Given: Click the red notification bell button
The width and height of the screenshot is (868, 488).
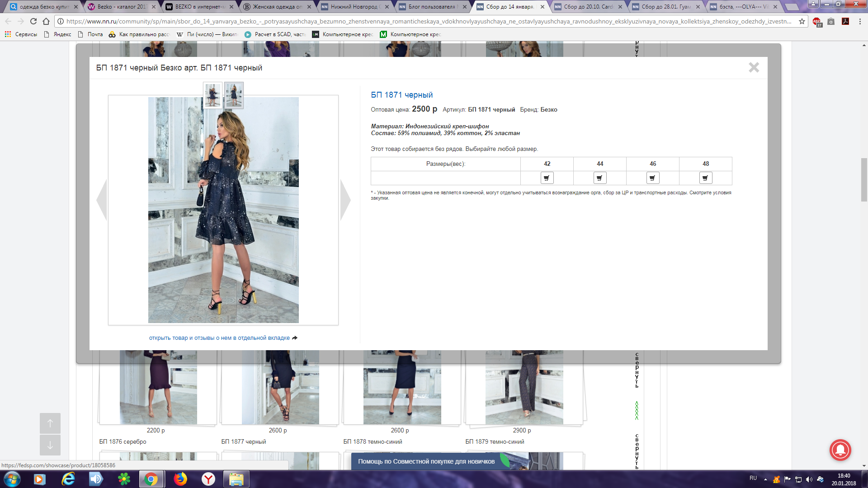Looking at the screenshot, I should tap(840, 450).
